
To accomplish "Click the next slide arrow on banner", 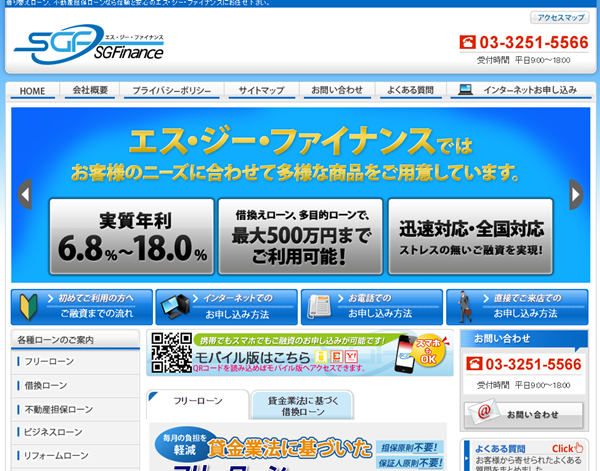I will coord(576,194).
